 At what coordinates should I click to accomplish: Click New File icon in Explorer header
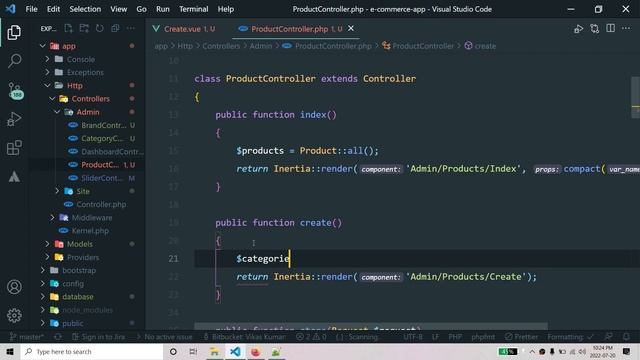click(x=68, y=28)
